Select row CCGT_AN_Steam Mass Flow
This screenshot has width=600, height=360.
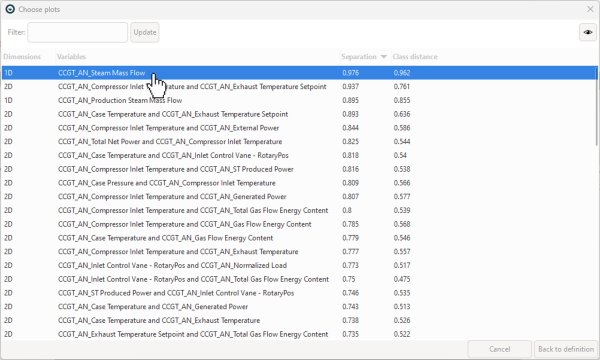299,73
